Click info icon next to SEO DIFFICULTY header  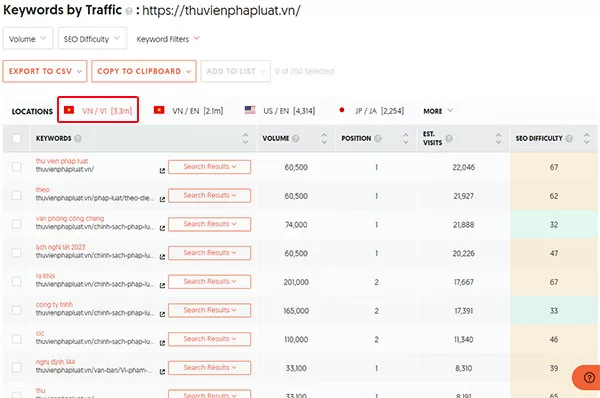[569, 139]
